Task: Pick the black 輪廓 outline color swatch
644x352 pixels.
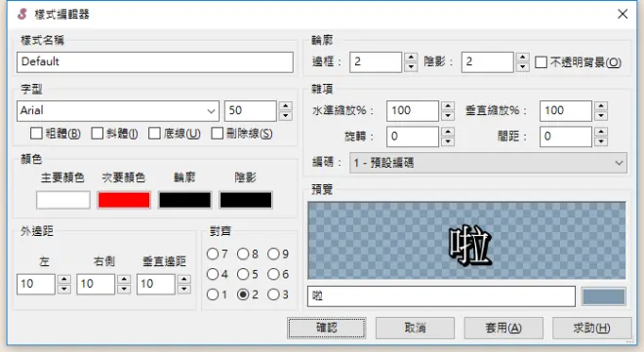Action: pyautogui.click(x=184, y=200)
